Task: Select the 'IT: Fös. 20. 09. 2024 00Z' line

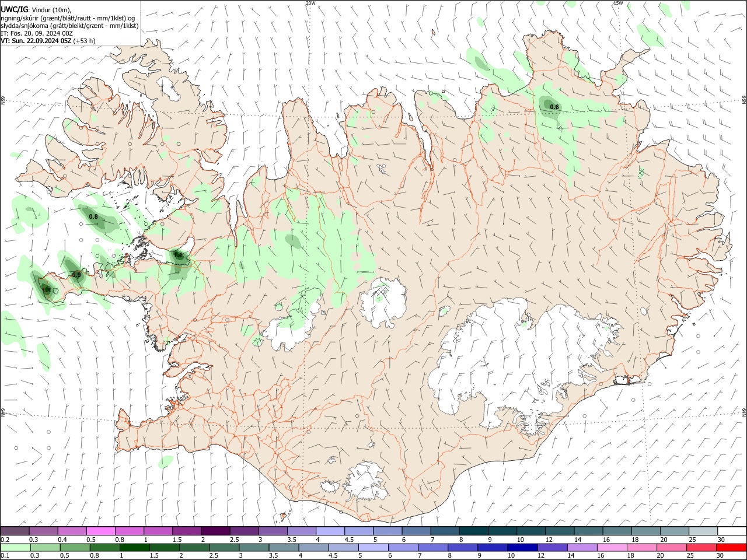Action: click(x=37, y=33)
